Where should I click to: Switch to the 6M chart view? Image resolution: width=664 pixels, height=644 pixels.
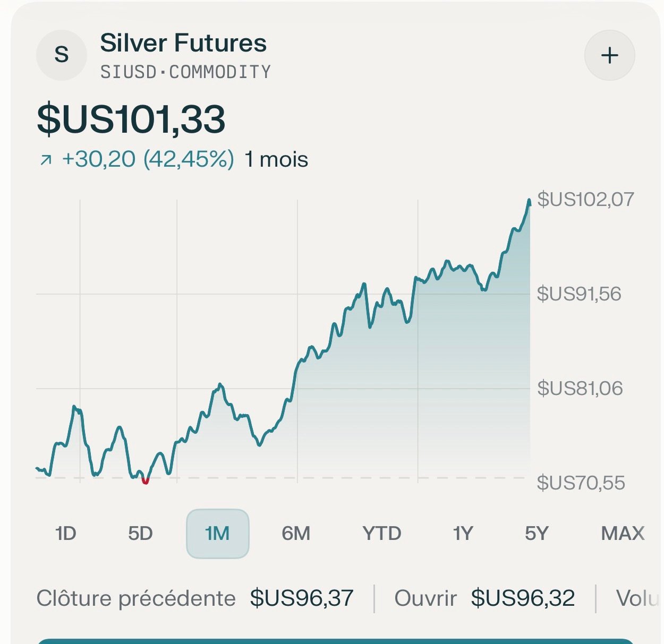pos(296,533)
